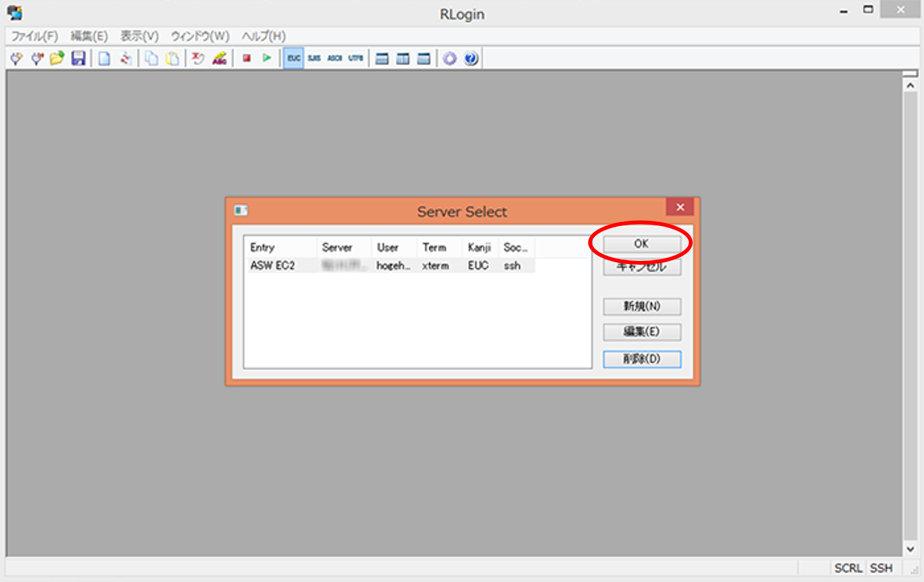
Task: Click the Server Select dialog title icon
Action: pyautogui.click(x=241, y=210)
